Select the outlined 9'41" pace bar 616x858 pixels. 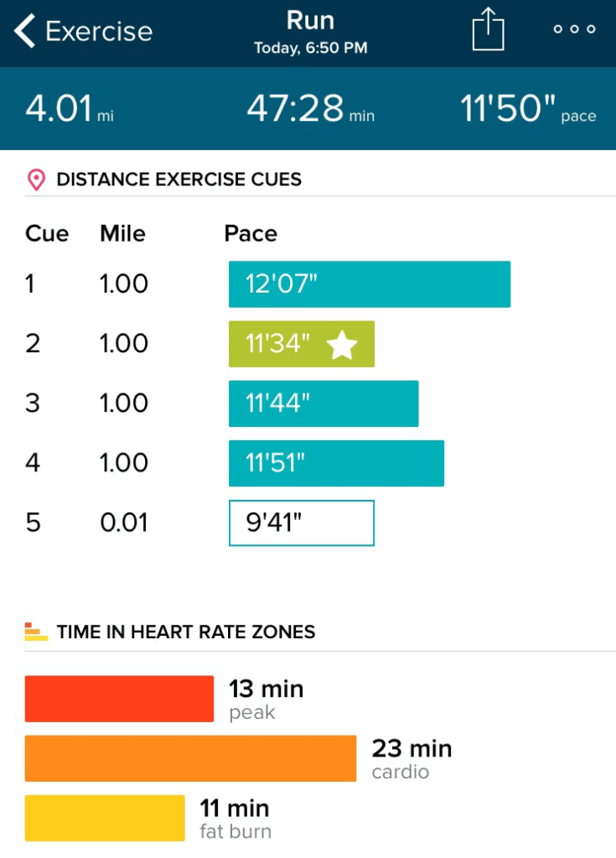coord(301,523)
